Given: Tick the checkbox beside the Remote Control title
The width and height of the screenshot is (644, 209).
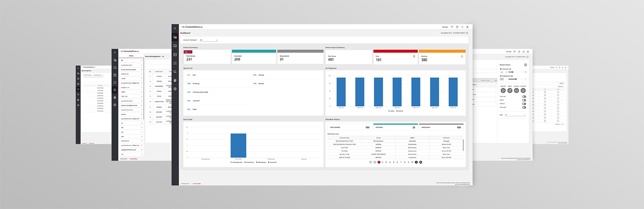Looking at the screenshot, I should [526, 65].
